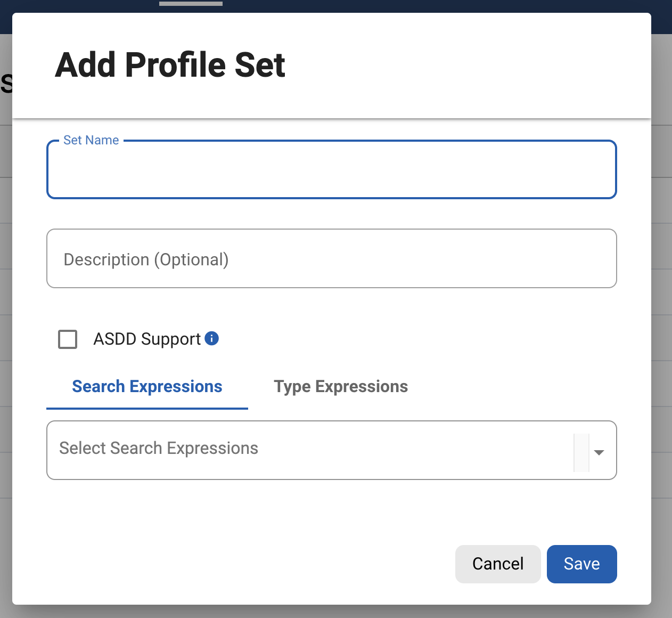Viewport: 672px width, 618px height.
Task: Focus the Set Name input field
Action: [x=331, y=172]
